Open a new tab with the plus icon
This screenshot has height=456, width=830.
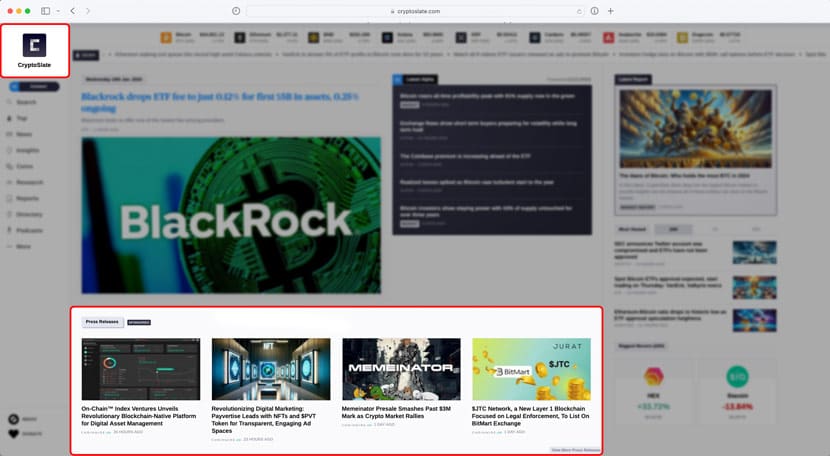611,11
